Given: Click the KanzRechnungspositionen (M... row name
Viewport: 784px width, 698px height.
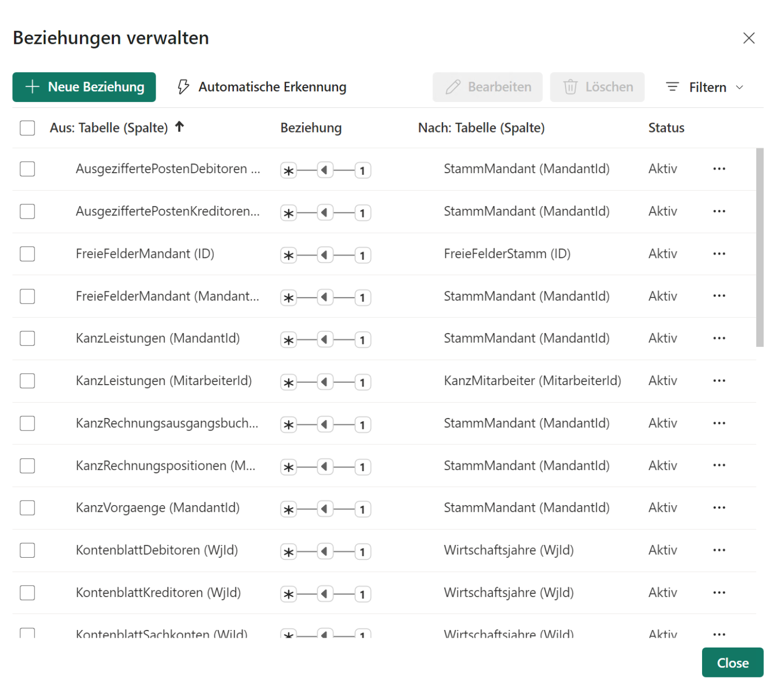Looking at the screenshot, I should (165, 466).
